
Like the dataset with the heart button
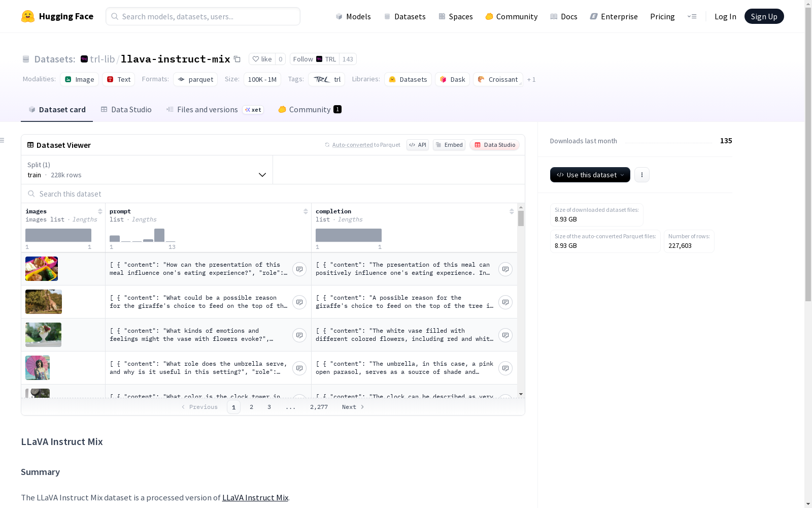(x=262, y=59)
